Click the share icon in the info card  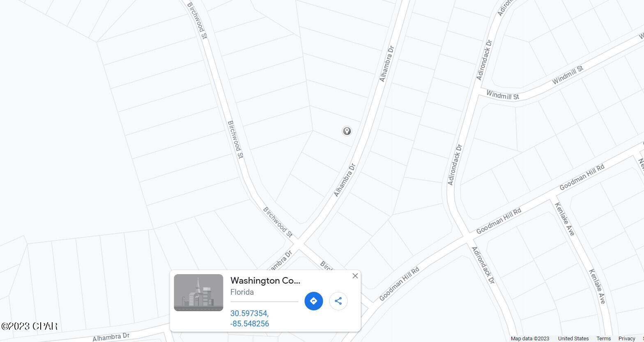(x=338, y=301)
